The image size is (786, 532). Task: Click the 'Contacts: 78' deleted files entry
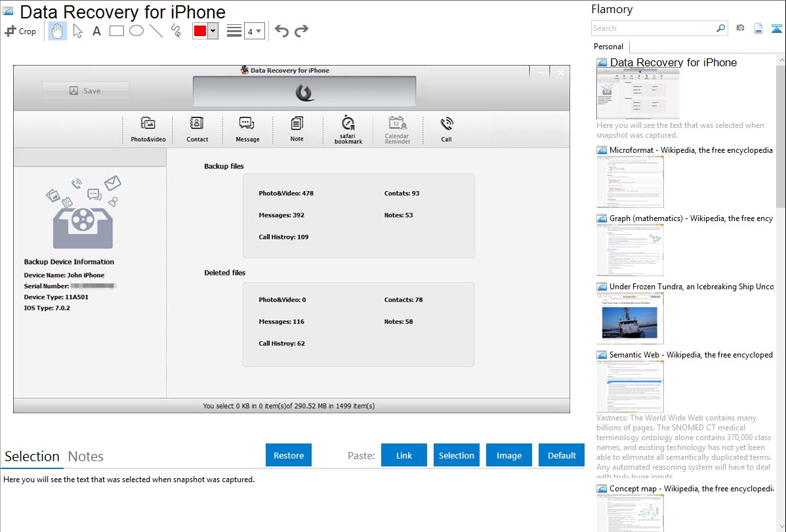point(403,300)
